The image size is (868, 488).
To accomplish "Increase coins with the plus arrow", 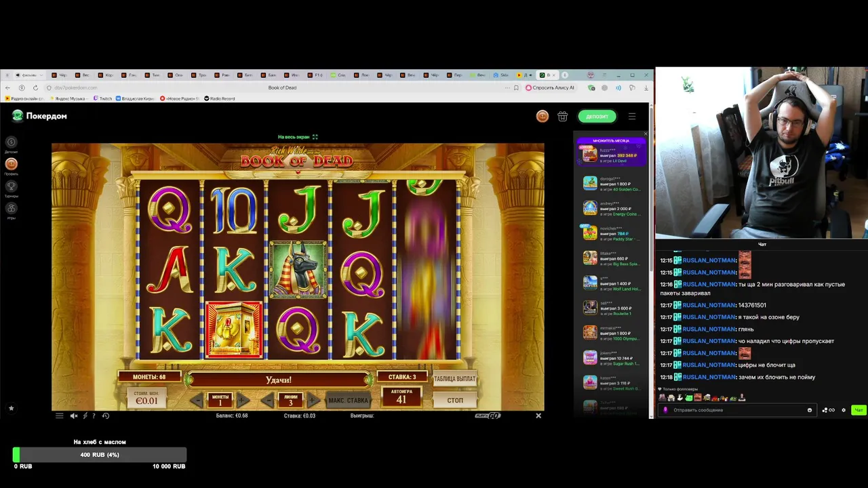I will 242,400.
